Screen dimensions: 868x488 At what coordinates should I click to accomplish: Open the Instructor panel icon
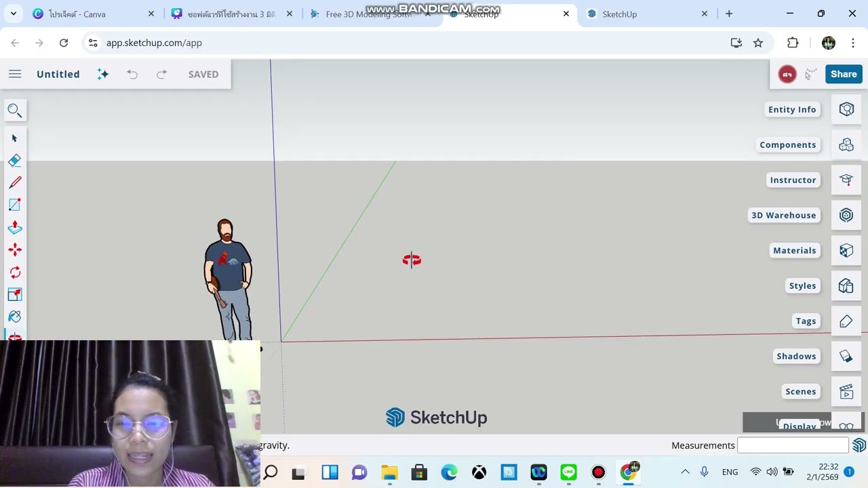click(846, 180)
